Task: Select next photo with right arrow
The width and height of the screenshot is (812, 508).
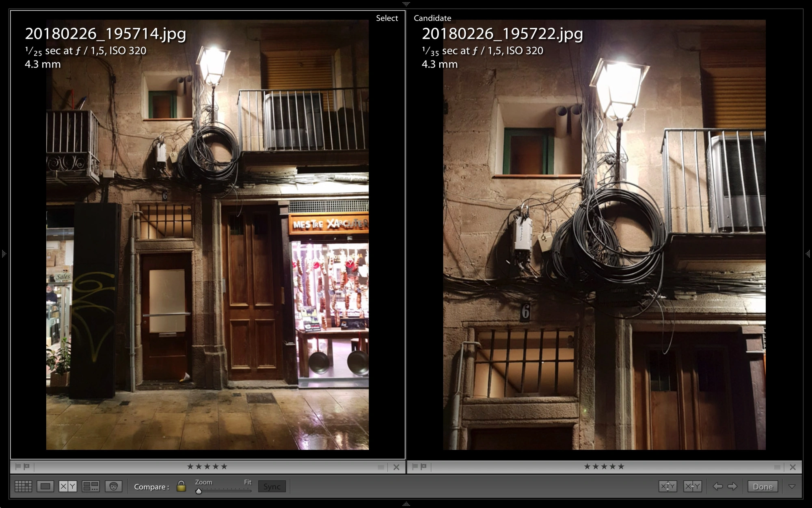Action: pos(732,486)
